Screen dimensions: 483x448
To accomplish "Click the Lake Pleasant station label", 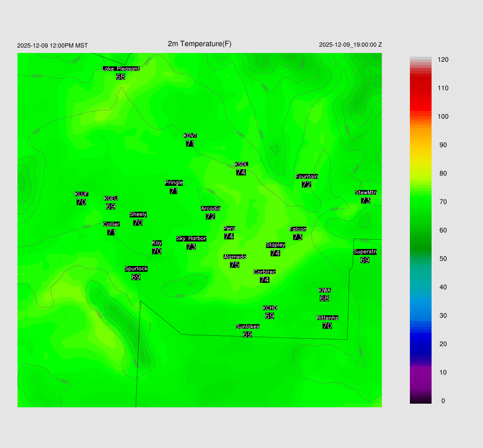I will [121, 69].
